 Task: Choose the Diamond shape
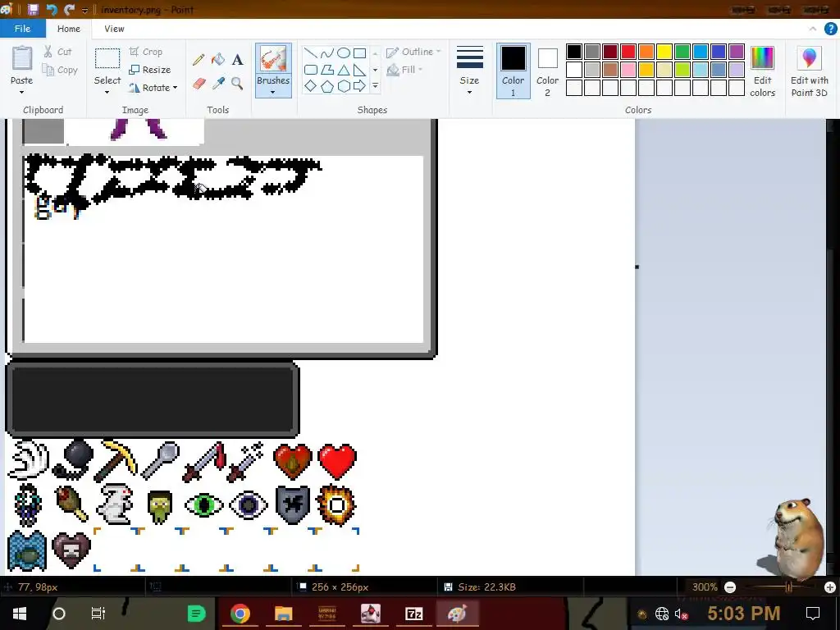pyautogui.click(x=310, y=85)
